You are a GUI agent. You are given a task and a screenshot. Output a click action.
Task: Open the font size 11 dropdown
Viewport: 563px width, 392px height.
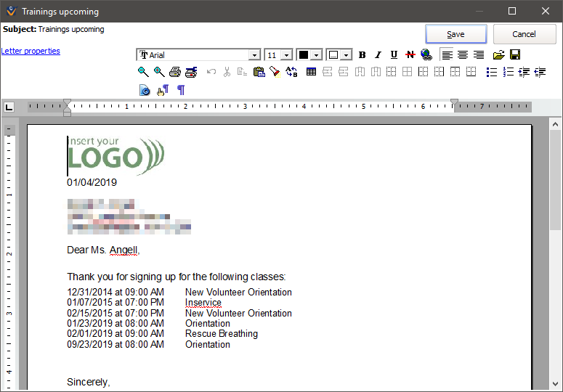click(x=286, y=55)
